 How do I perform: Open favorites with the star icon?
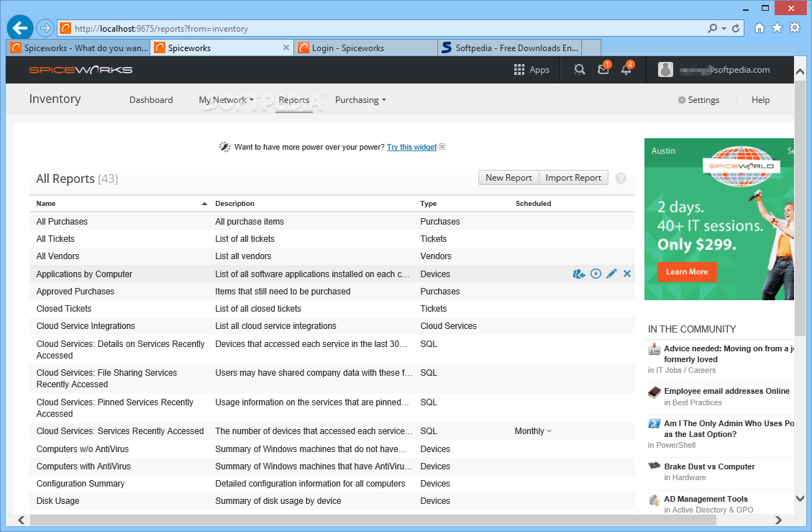tap(777, 28)
